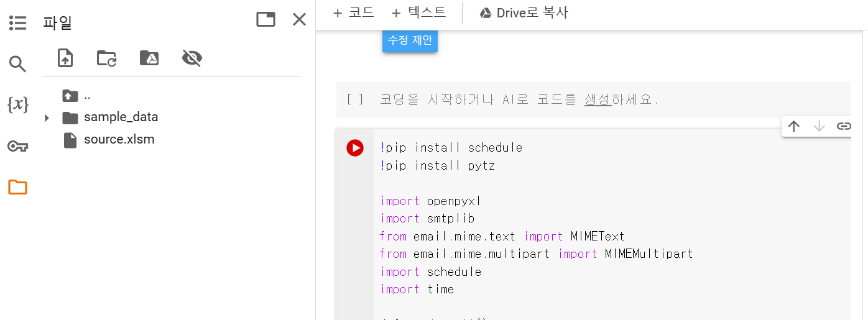The image size is (868, 320).
Task: Mount Google Drive in file browser
Action: point(149,58)
